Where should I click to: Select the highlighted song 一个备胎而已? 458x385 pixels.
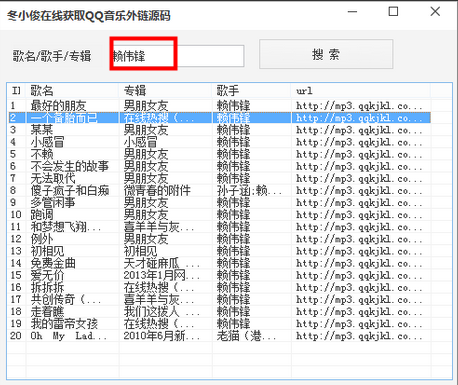pyautogui.click(x=64, y=118)
